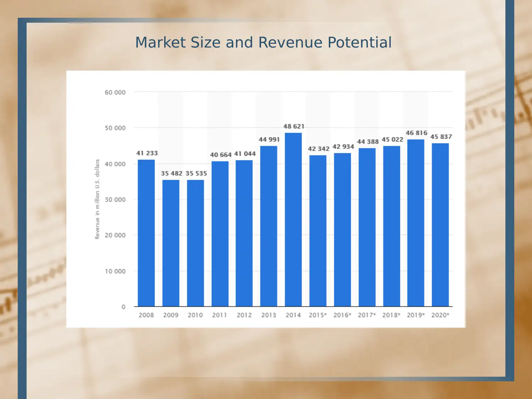532x399 pixels.
Task: Click the value label '45 837'
Action: click(441, 137)
